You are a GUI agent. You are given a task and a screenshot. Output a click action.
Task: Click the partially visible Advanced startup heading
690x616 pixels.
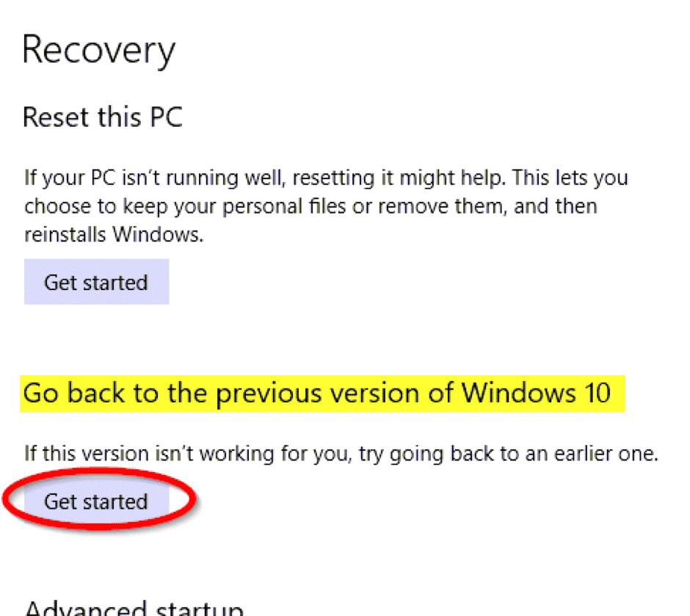[x=134, y=609]
